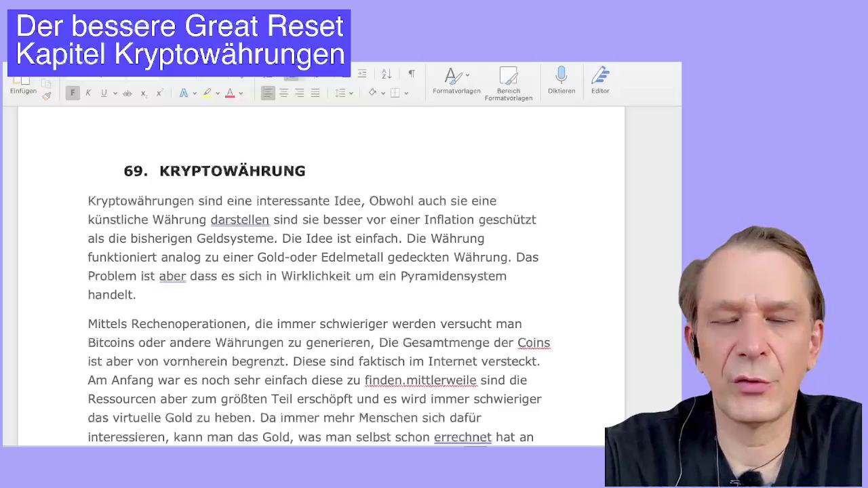Image resolution: width=868 pixels, height=488 pixels.
Task: Click word Pyramidensystem in document
Action: click(454, 276)
